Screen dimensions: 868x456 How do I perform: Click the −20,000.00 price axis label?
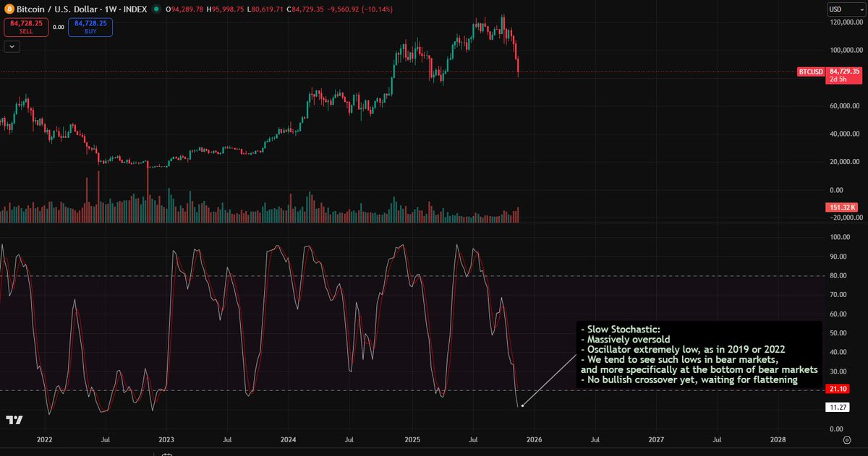pos(845,218)
